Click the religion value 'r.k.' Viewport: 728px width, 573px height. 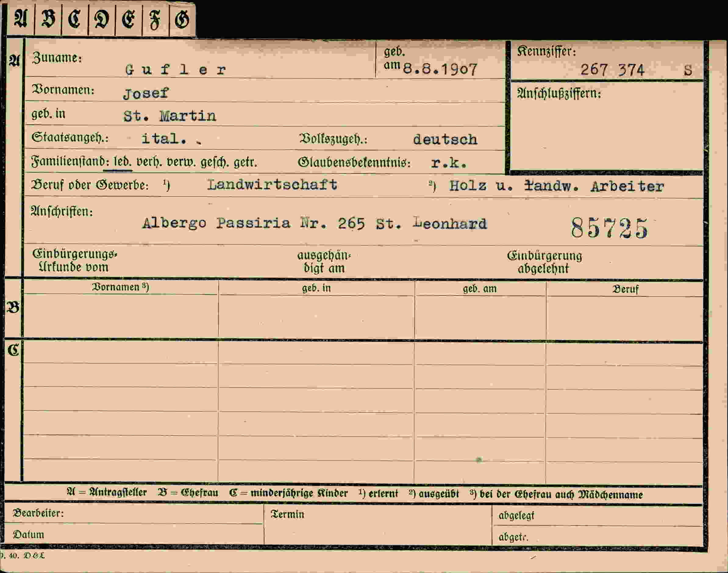pyautogui.click(x=449, y=163)
